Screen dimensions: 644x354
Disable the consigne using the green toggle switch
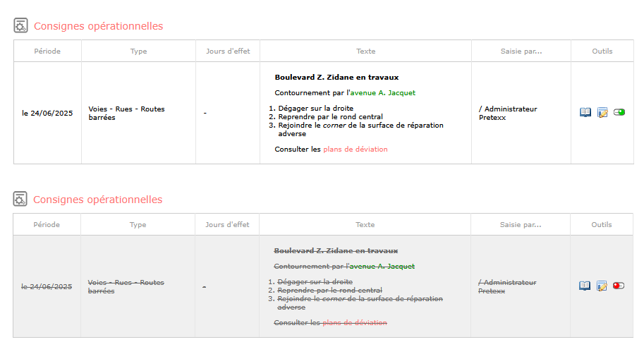coord(619,112)
